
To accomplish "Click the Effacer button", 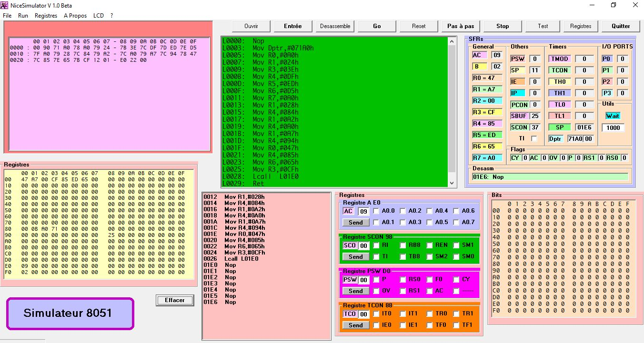I will (175, 300).
